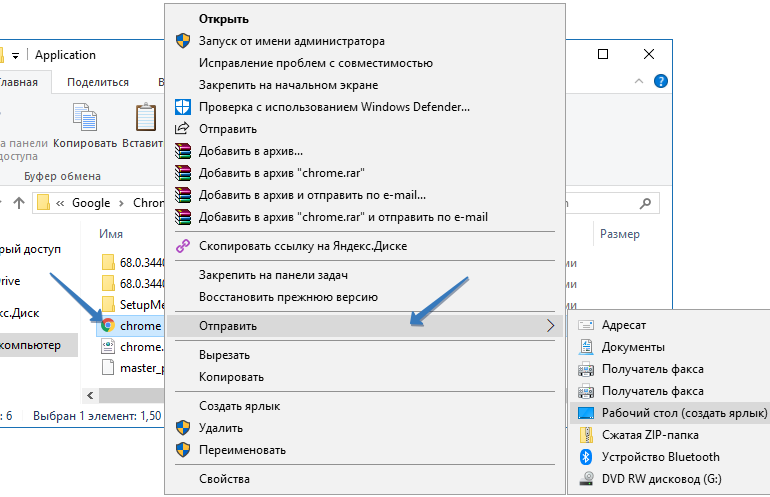Click 'Google' in the address breadcrumb
This screenshot has height=497, width=770.
click(x=90, y=203)
